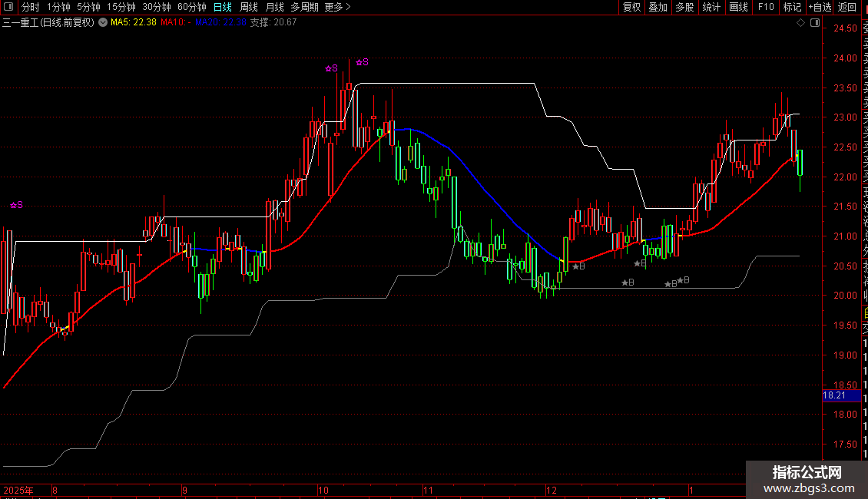Click the month 12 label on date axis

551,490
